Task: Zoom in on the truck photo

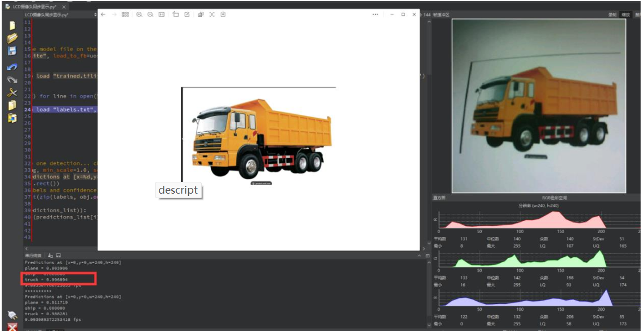Action: [x=139, y=15]
